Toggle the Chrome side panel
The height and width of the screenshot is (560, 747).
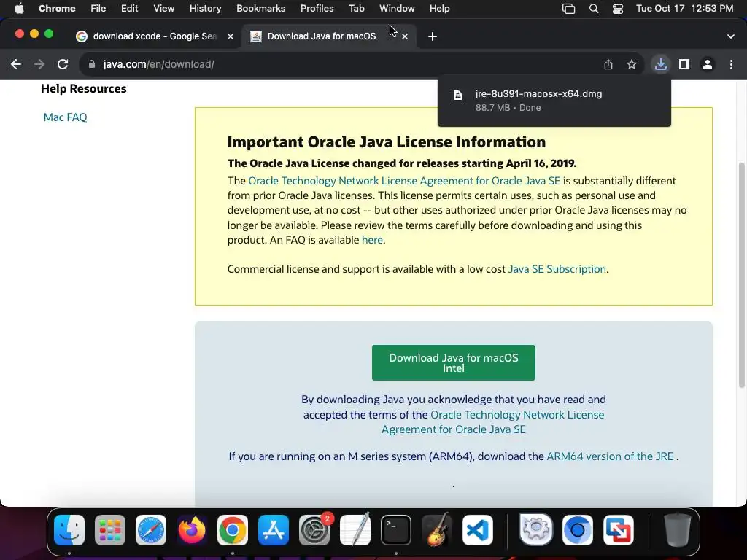pyautogui.click(x=684, y=64)
